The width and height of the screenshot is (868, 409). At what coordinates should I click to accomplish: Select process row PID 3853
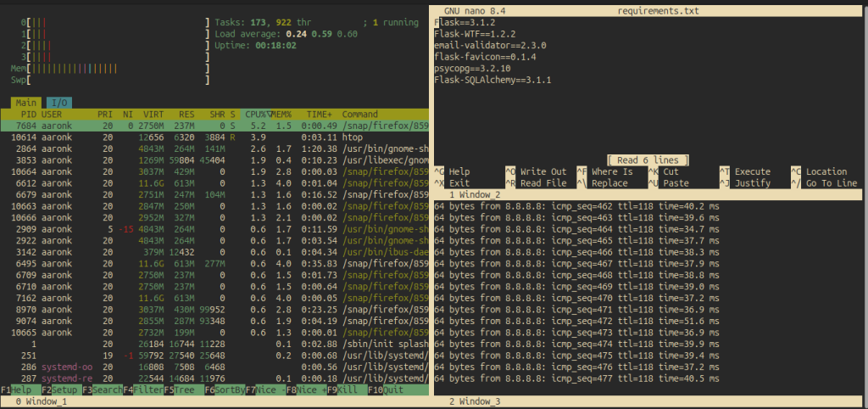click(x=214, y=160)
